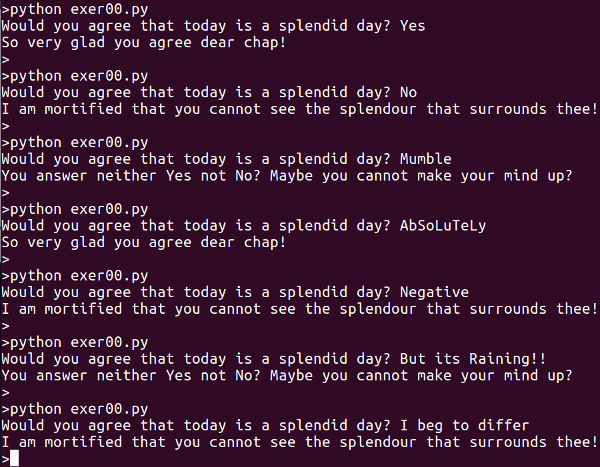This screenshot has width=600, height=467.
Task: Click the 'I am mortified' line below 'Negative'
Action: 299,309
